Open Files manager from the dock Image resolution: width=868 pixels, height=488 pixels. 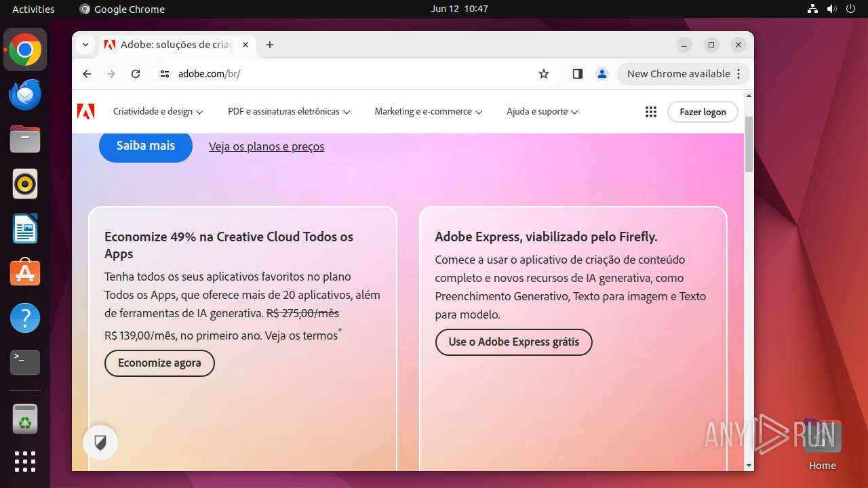click(25, 140)
